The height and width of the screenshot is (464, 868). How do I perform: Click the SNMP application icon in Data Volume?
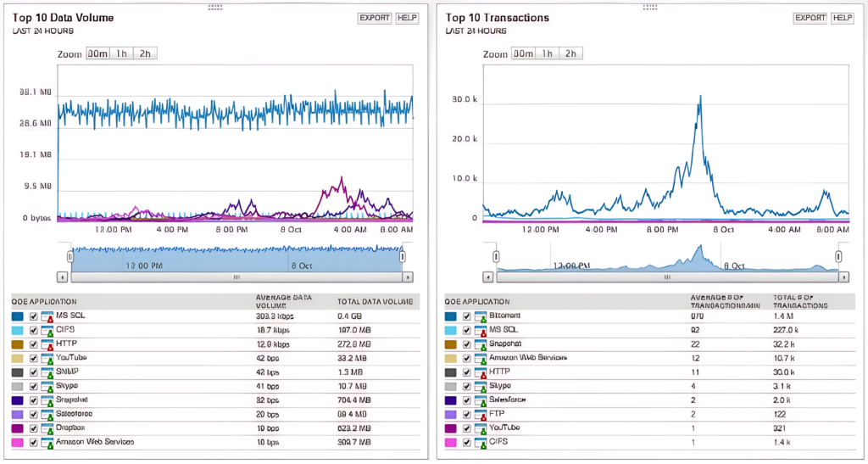(47, 372)
